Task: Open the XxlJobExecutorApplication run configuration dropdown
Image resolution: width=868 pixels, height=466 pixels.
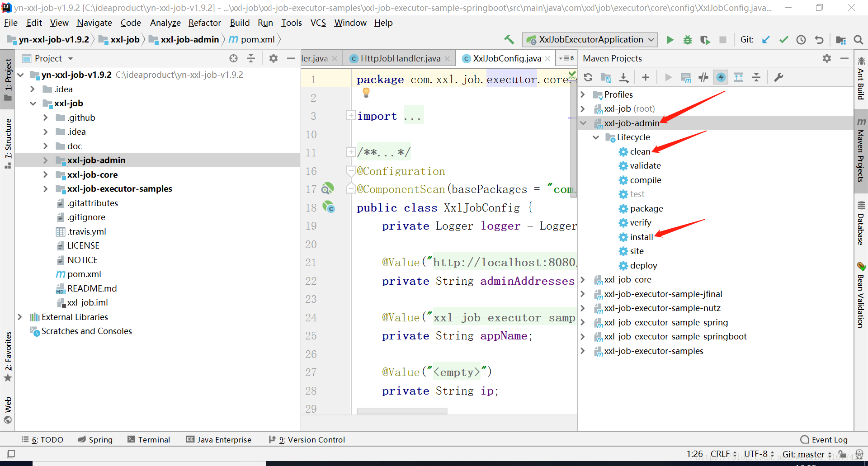Action: [x=590, y=40]
